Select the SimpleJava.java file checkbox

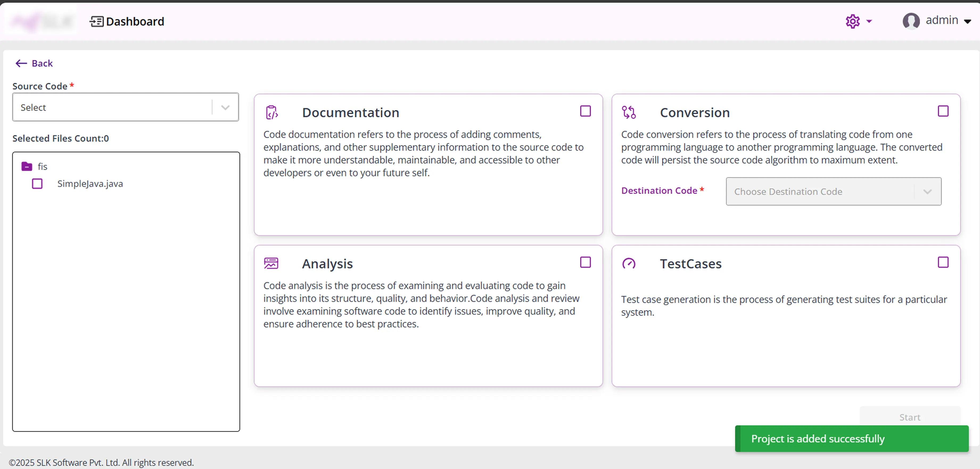coord(37,183)
